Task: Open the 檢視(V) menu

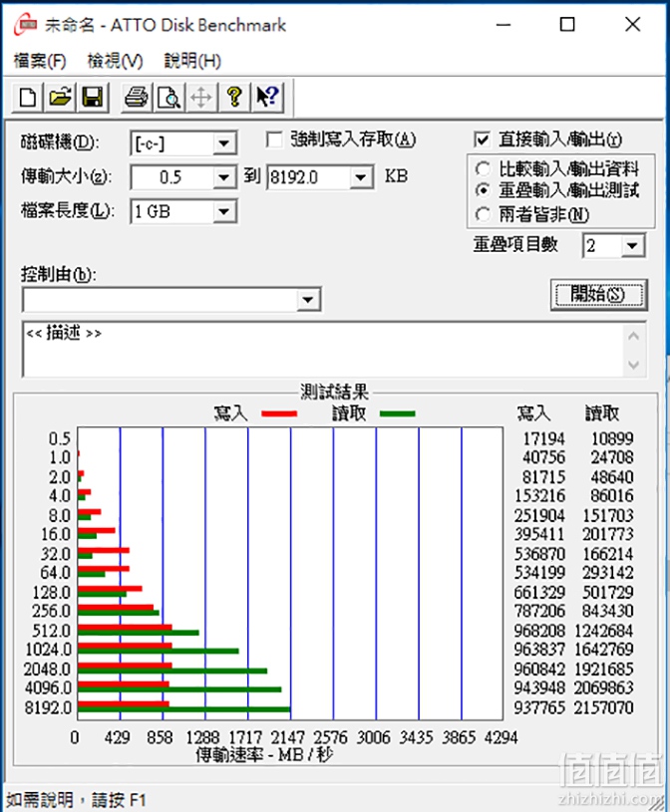Action: pos(115,61)
